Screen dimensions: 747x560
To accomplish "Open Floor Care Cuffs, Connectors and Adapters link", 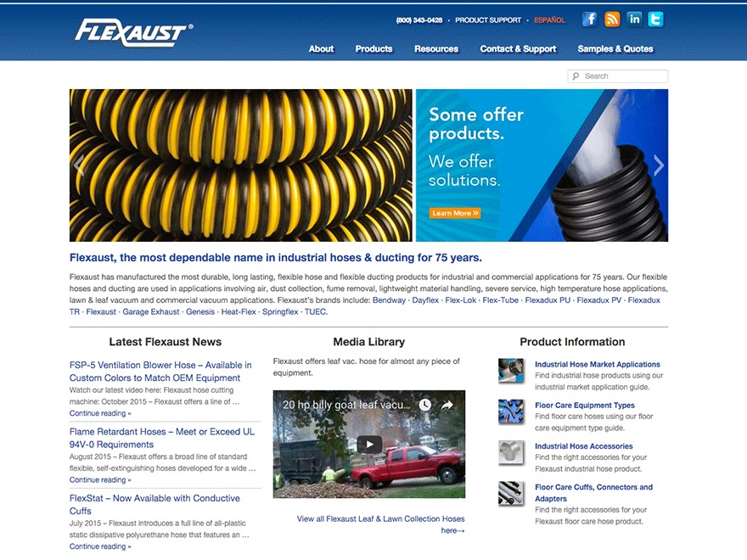I will [593, 493].
